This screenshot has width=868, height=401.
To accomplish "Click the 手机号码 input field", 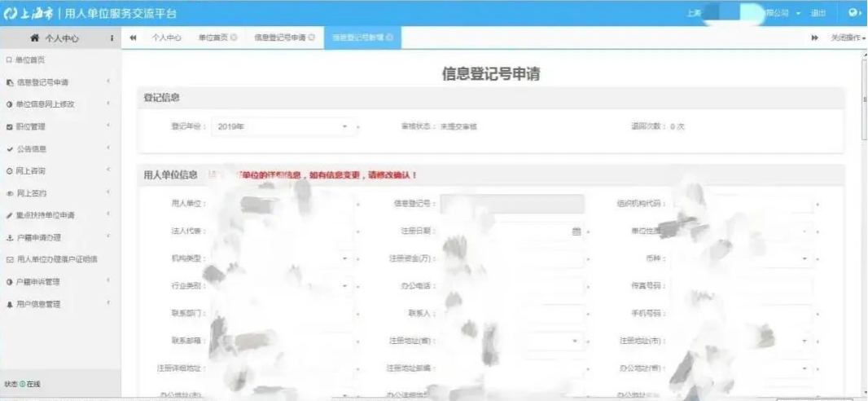I will coord(741,314).
